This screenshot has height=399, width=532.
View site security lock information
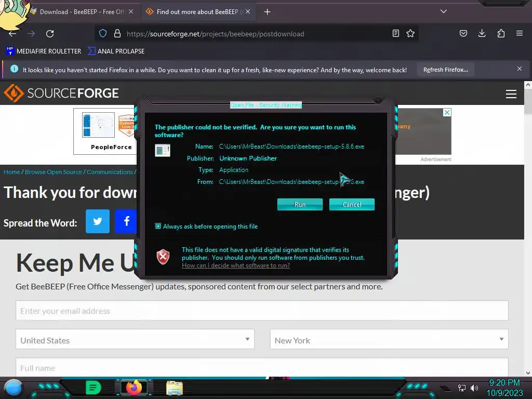[x=117, y=34]
